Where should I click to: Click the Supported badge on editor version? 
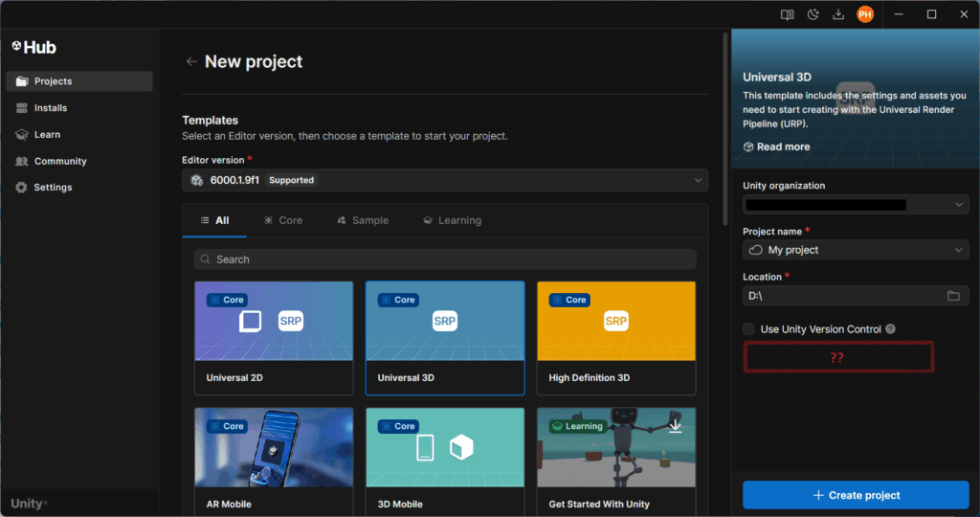(291, 180)
